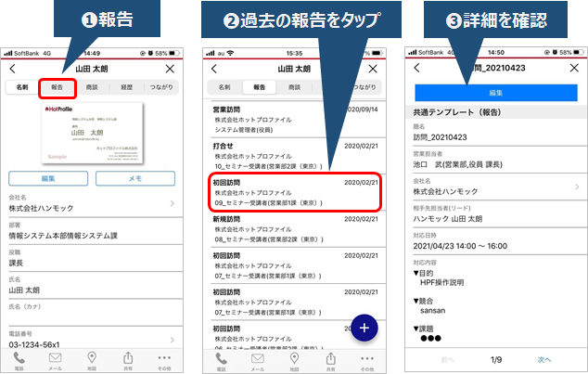Close second screen with X icon

coord(373,69)
